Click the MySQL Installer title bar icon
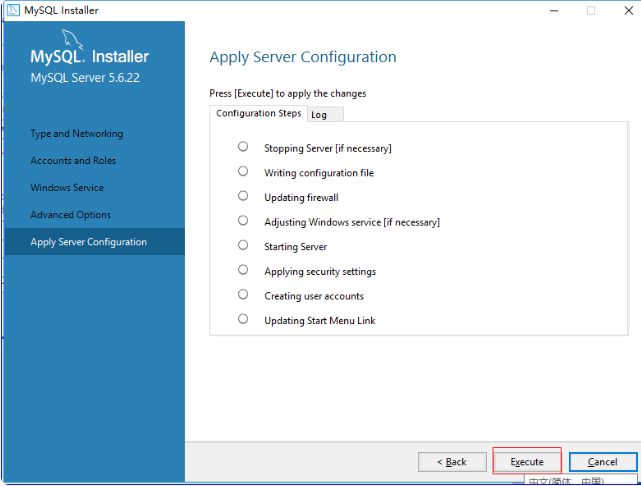This screenshot has height=486, width=641. tap(13, 10)
